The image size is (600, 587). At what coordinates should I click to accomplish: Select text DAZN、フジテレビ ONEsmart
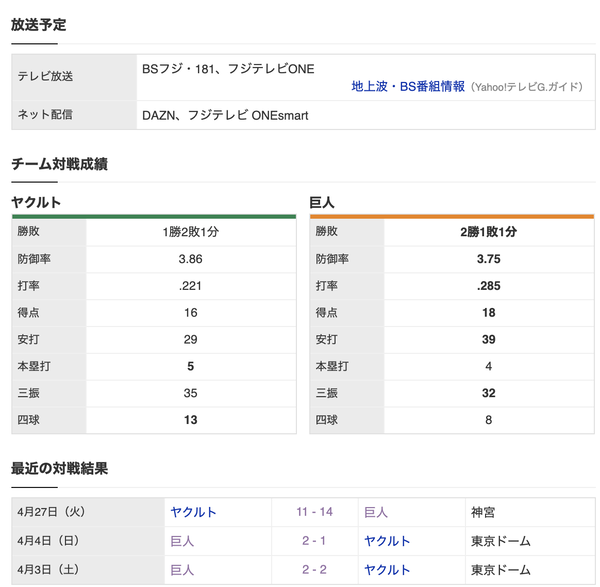(225, 115)
